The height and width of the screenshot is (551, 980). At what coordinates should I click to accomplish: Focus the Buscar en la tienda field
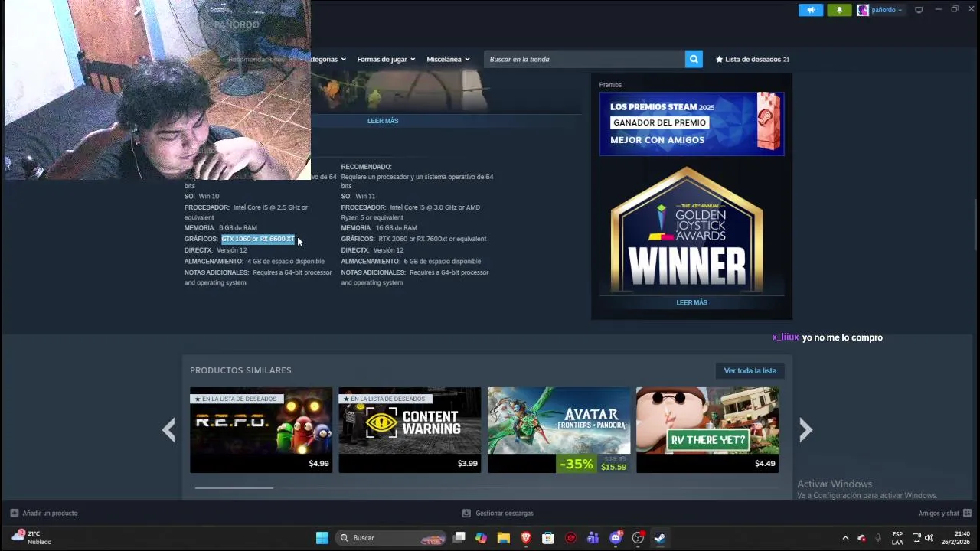pyautogui.click(x=584, y=59)
